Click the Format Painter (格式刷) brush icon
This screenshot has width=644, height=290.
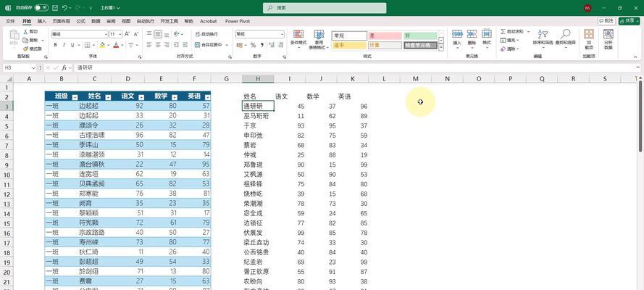(x=25, y=49)
